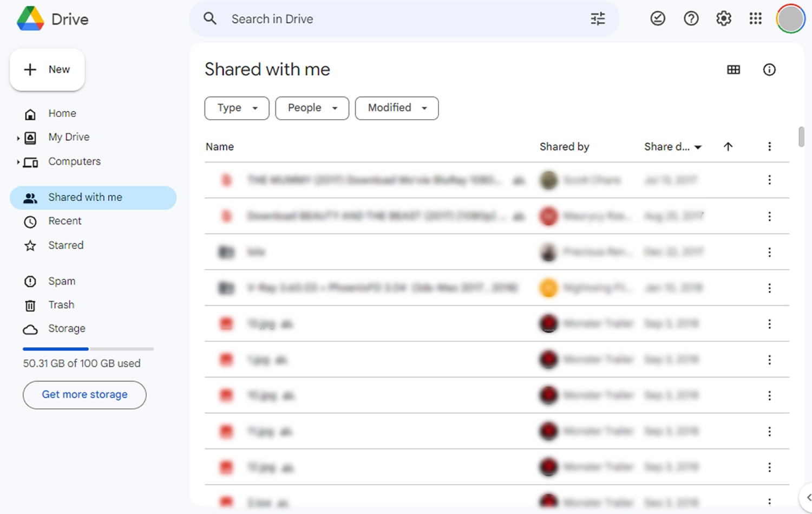Open Google Drive settings gear
Image resolution: width=812 pixels, height=514 pixels.
pyautogui.click(x=723, y=18)
